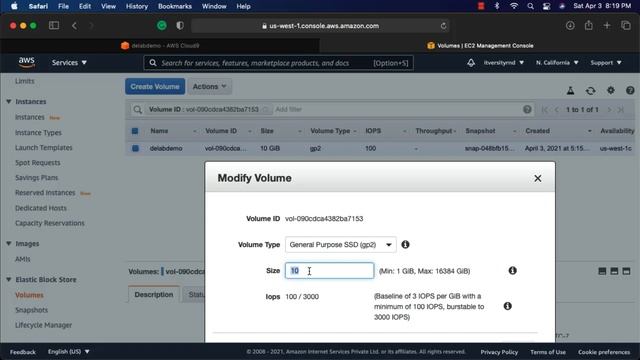The image size is (640, 360).
Task: Click the flask experiments icon
Action: [x=570, y=91]
